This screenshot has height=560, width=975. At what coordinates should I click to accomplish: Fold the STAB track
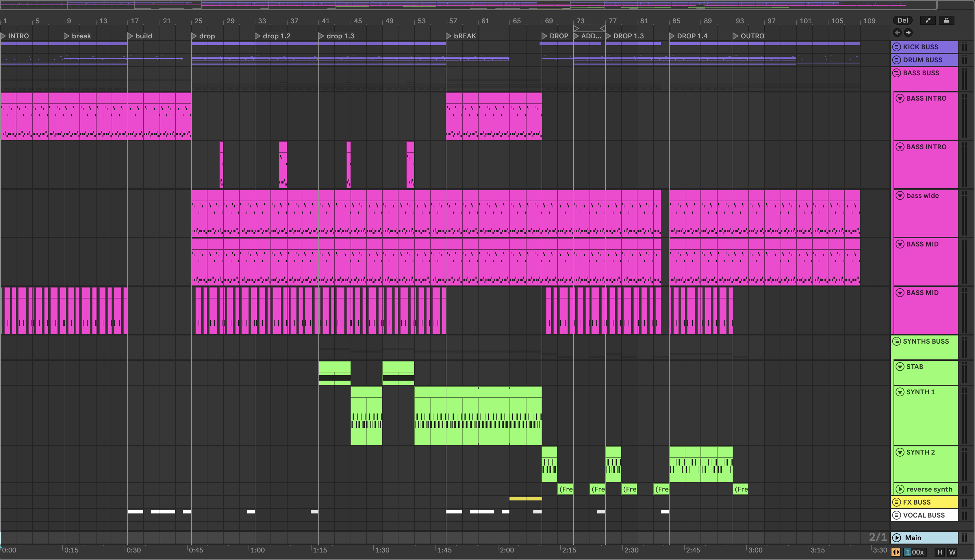click(900, 367)
